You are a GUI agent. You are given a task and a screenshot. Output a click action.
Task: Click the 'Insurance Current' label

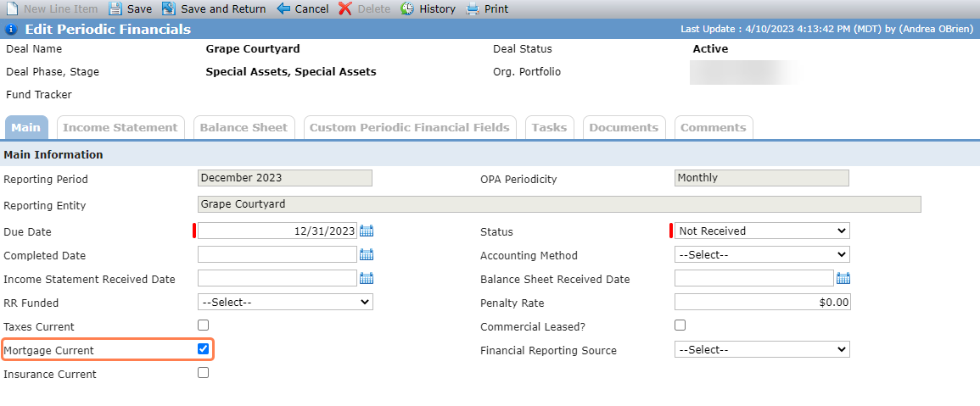click(50, 374)
